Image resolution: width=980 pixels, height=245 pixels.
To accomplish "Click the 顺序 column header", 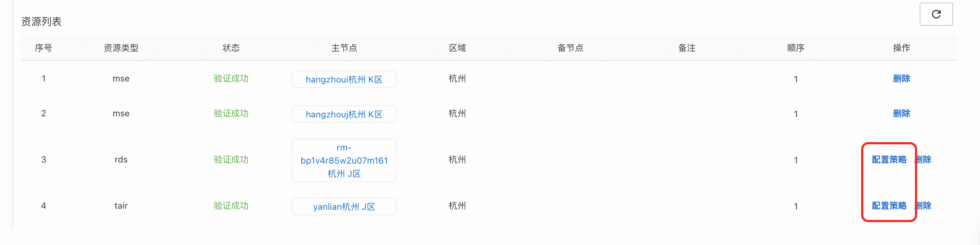I will coord(795,48).
